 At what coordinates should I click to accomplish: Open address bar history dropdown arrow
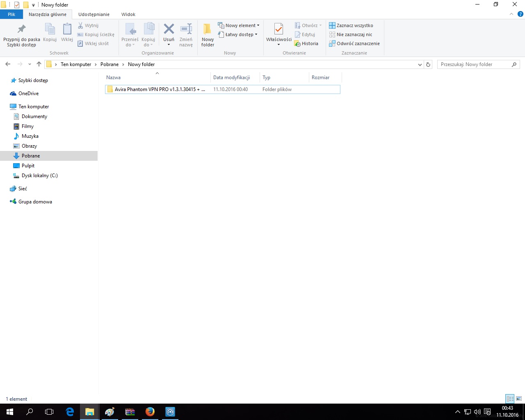tap(420, 64)
